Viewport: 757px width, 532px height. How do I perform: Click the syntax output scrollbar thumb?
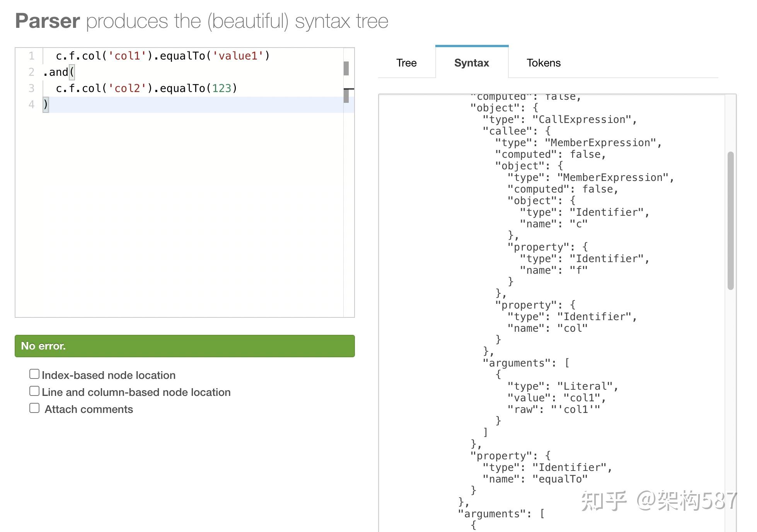coord(730,220)
